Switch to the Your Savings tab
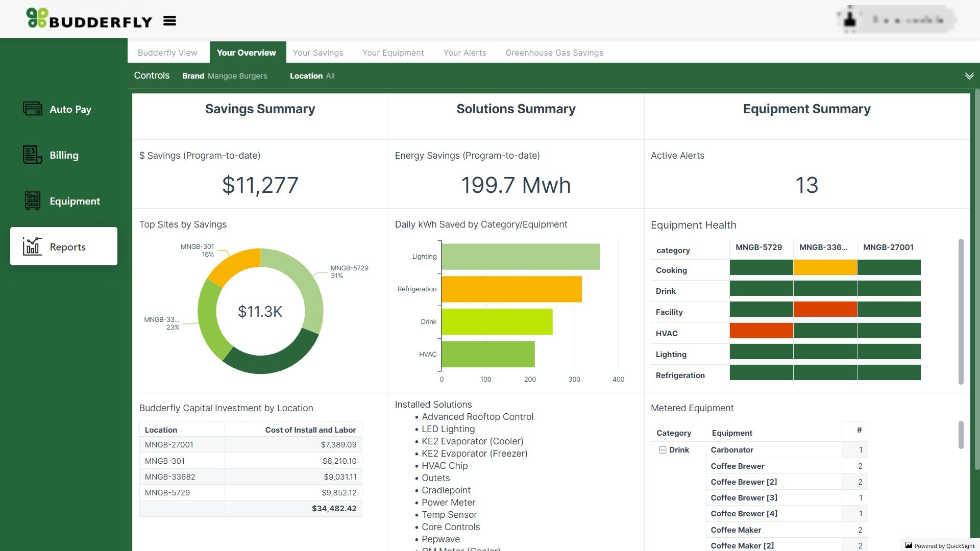Screen dimensions: 980x551 click(x=317, y=53)
